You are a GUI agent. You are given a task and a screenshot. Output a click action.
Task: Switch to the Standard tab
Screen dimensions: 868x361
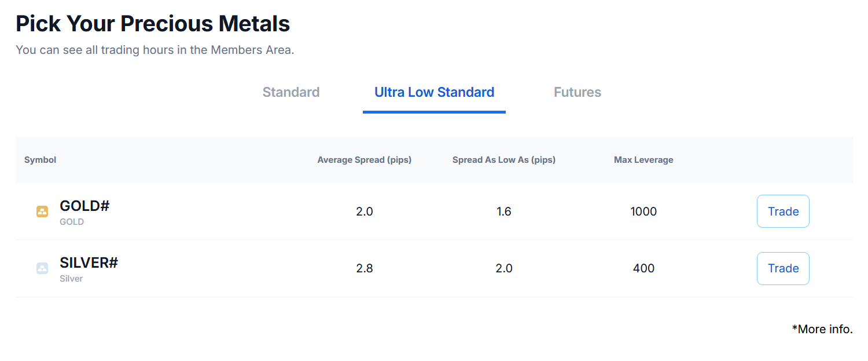coord(291,92)
